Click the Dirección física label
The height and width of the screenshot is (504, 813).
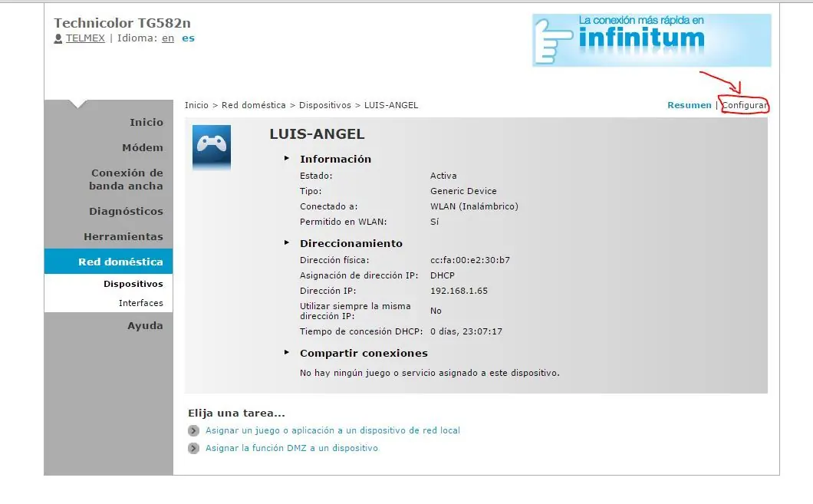coord(334,260)
